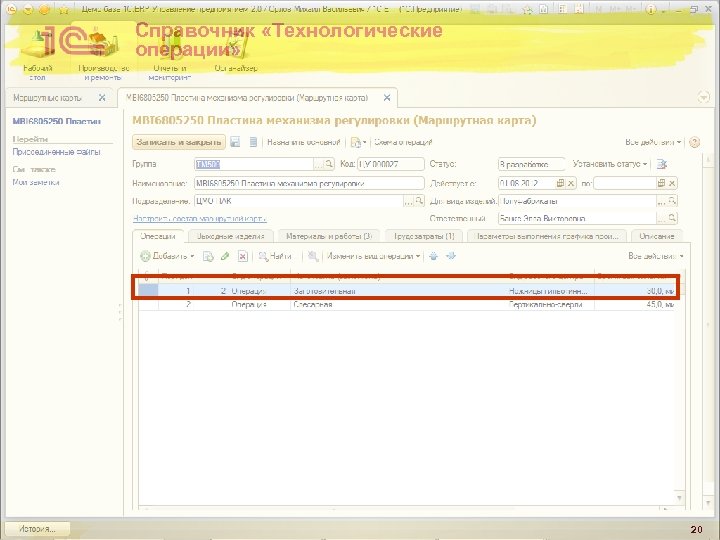Image resolution: width=720 pixels, height=540 pixels.
Task: Delete the row with red X icon
Action: [242, 256]
